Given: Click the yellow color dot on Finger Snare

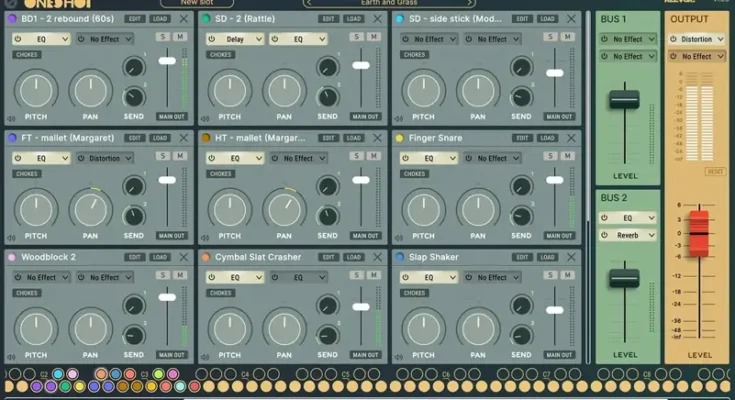Looking at the screenshot, I should pos(399,138).
